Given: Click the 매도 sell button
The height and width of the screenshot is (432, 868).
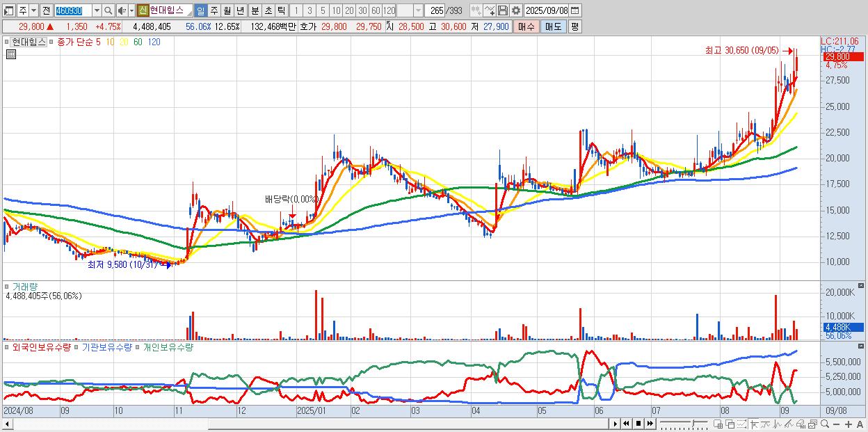Looking at the screenshot, I should [x=554, y=26].
